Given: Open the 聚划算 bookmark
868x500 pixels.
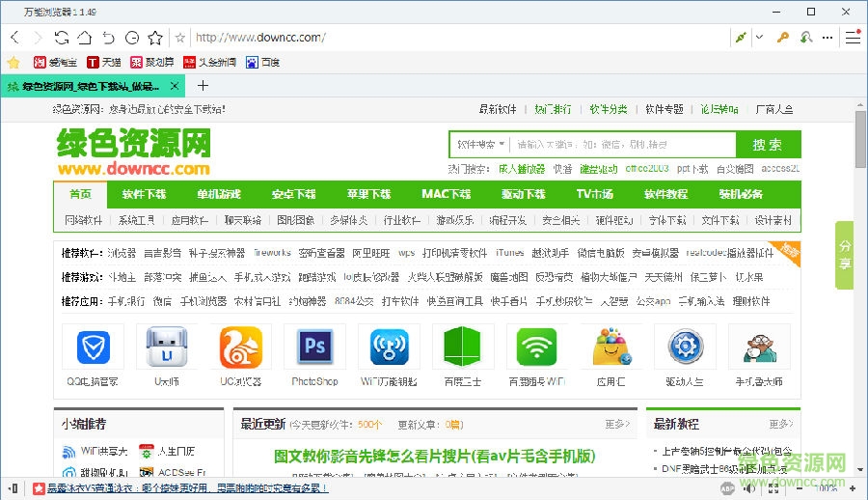Looking at the screenshot, I should [151, 62].
